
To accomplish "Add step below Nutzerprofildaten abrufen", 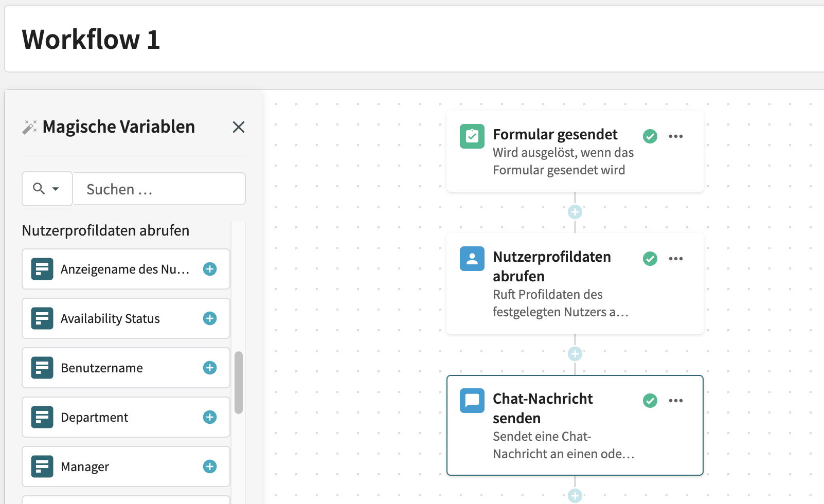I will [x=575, y=354].
